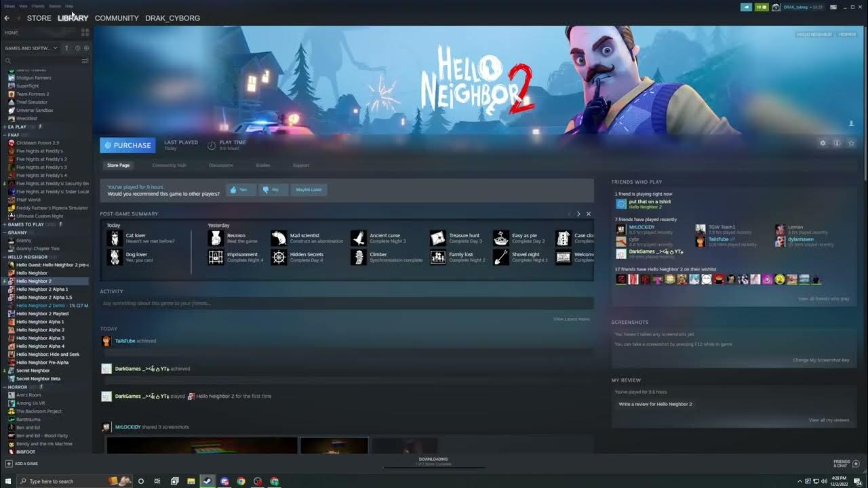Switch to the Community tab
868x488 pixels.
117,18
